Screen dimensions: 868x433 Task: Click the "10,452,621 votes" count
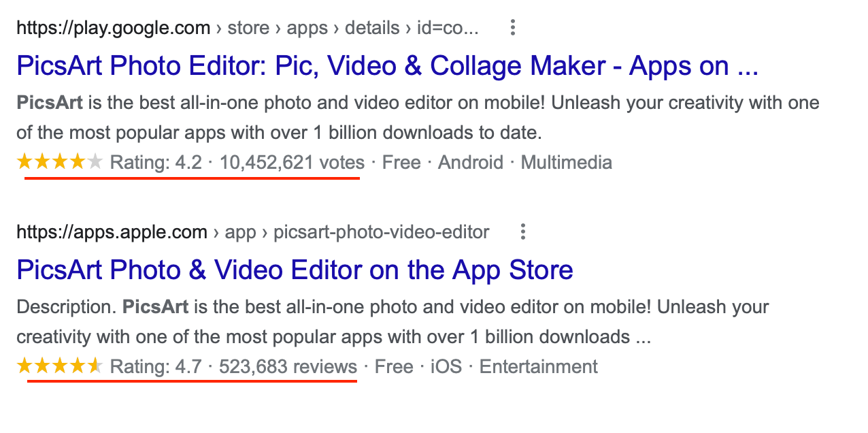click(292, 163)
